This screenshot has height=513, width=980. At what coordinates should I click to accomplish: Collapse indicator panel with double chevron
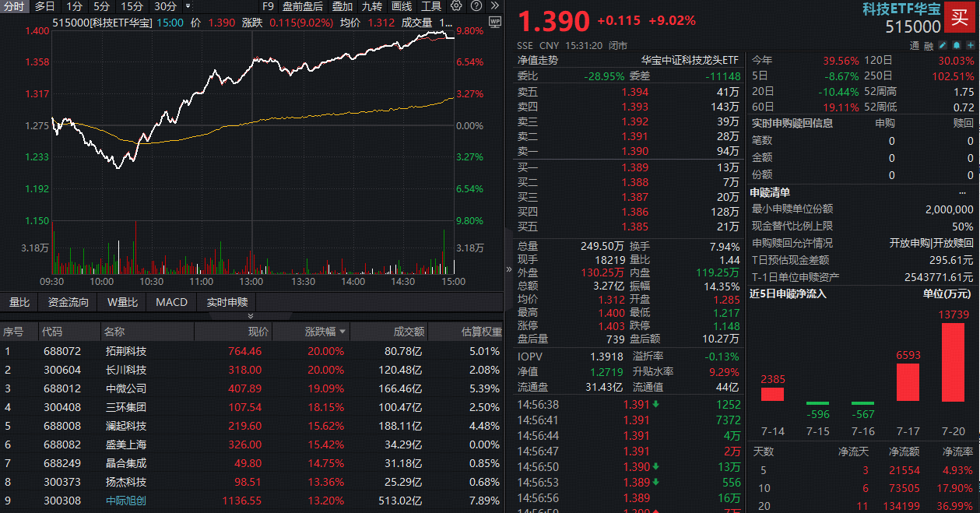point(251,316)
